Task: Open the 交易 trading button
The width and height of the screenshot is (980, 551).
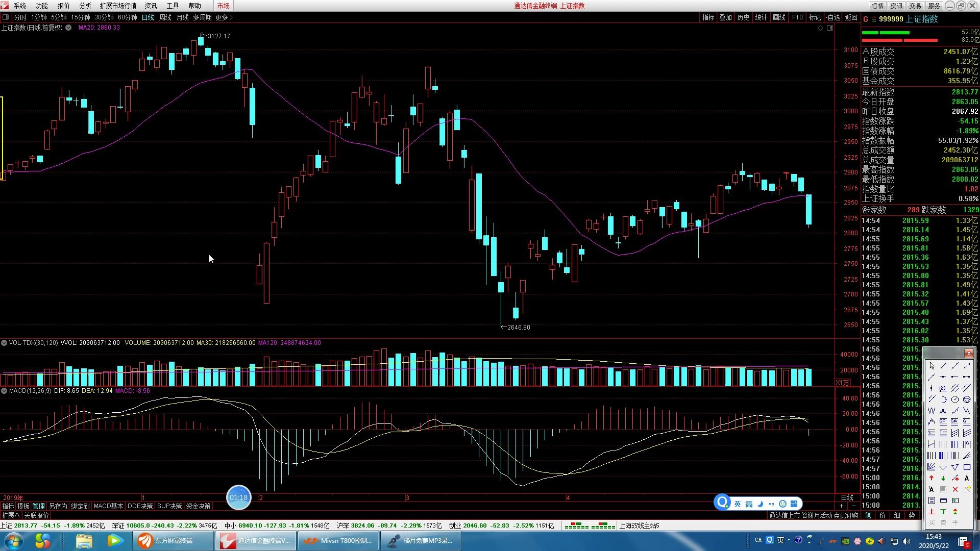Action: pos(915,6)
